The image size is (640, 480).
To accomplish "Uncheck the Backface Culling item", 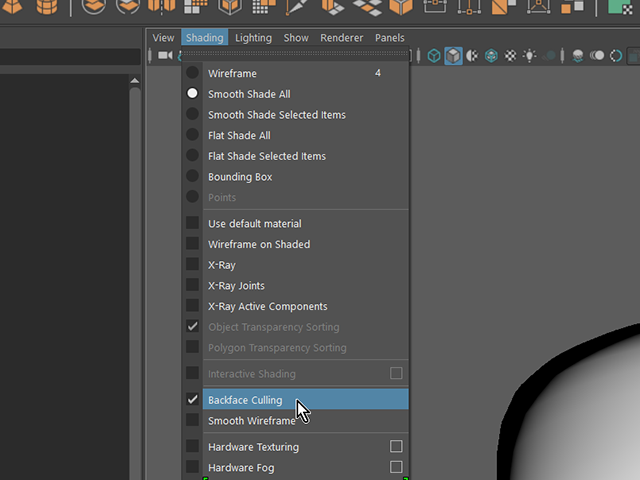I will (x=295, y=400).
